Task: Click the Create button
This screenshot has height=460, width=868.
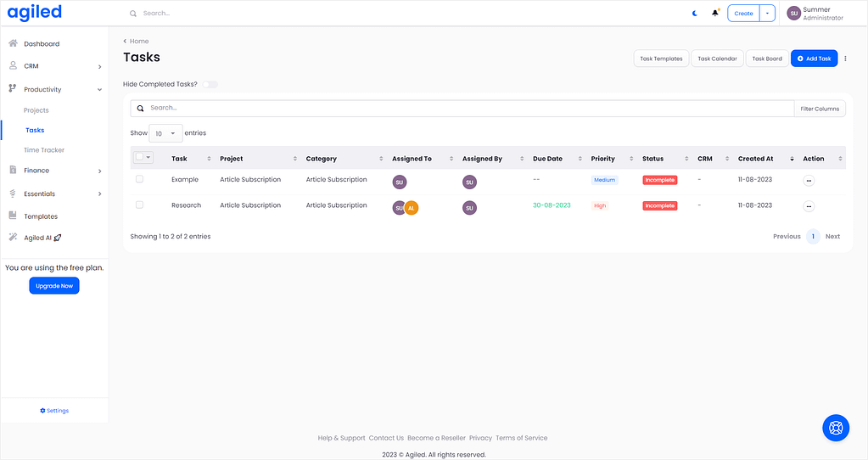Action: (x=743, y=14)
